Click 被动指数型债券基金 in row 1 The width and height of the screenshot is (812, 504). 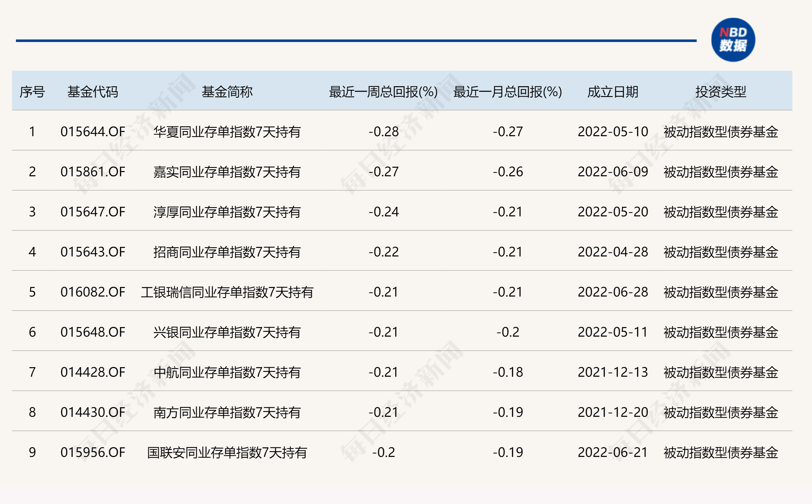[x=721, y=132]
